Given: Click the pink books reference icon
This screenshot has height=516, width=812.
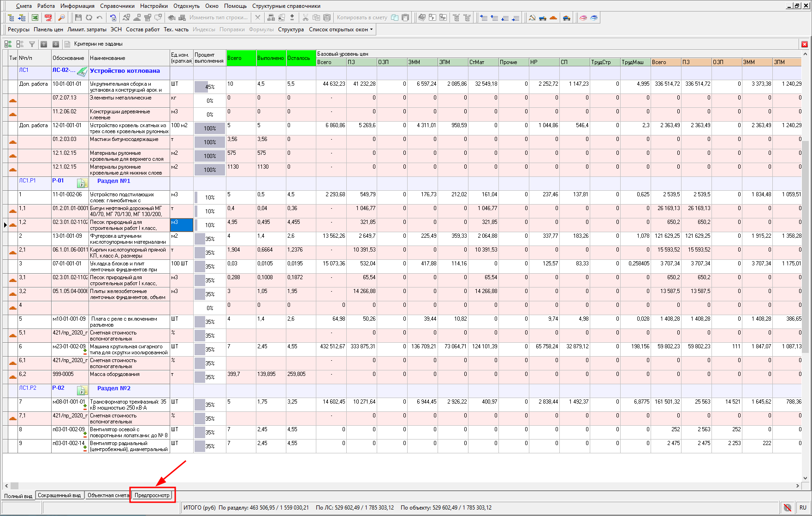Looking at the screenshot, I should click(x=583, y=18).
